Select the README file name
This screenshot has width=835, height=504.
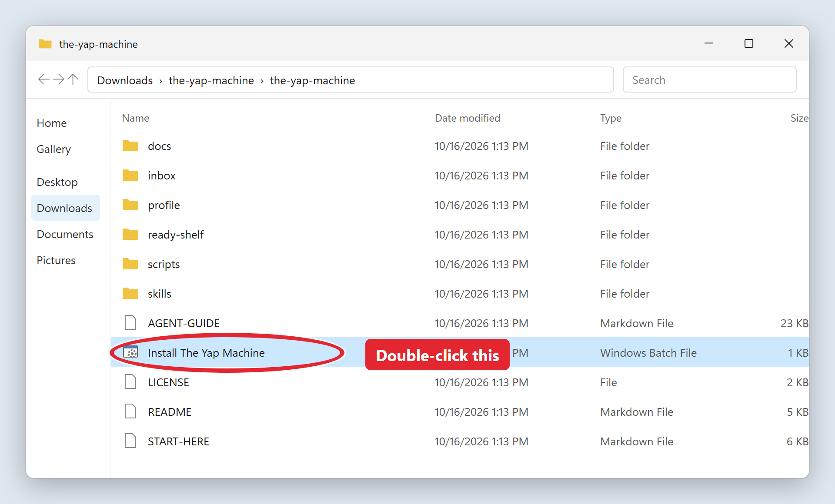coord(170,412)
